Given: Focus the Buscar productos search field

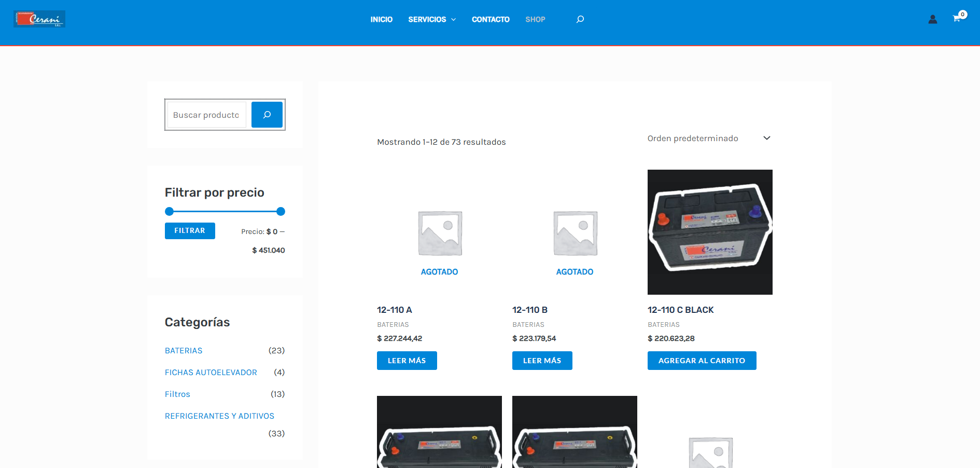Looking at the screenshot, I should point(206,115).
